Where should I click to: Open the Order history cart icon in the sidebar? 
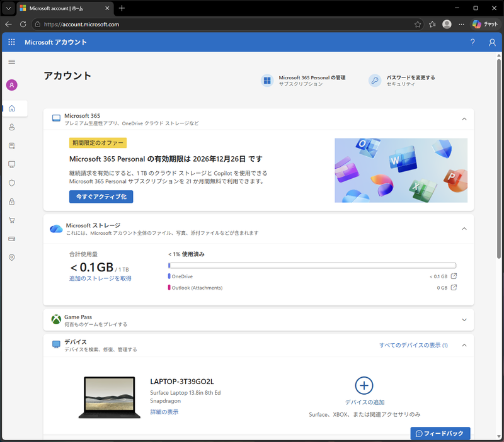11,220
